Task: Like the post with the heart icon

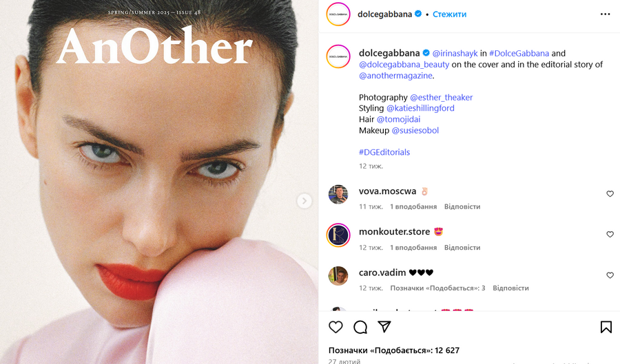Action: point(335,327)
